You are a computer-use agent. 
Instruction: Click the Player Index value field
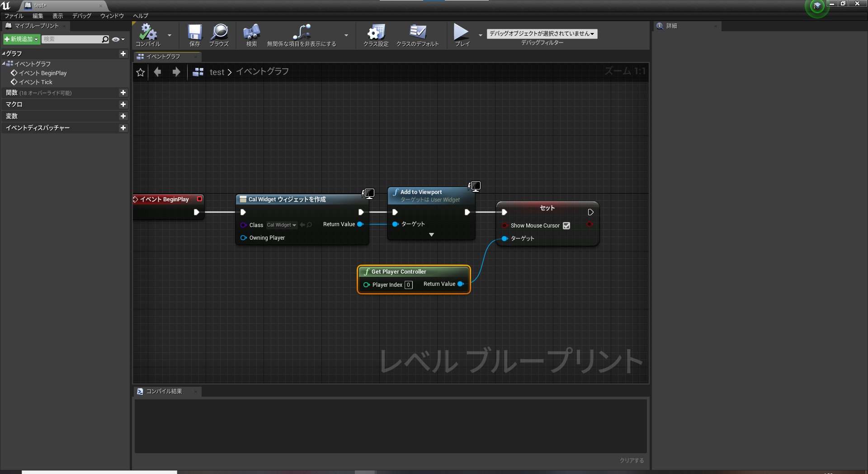point(408,285)
